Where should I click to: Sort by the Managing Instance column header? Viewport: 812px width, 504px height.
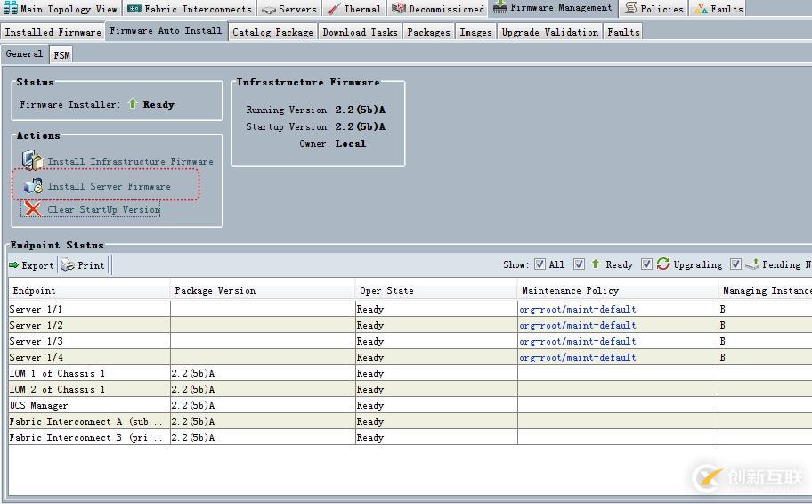(x=766, y=290)
